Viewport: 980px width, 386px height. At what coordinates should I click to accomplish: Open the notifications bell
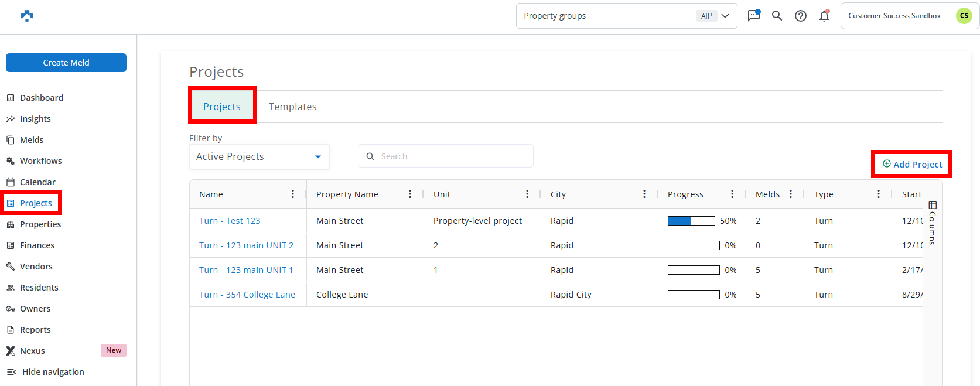pos(824,16)
